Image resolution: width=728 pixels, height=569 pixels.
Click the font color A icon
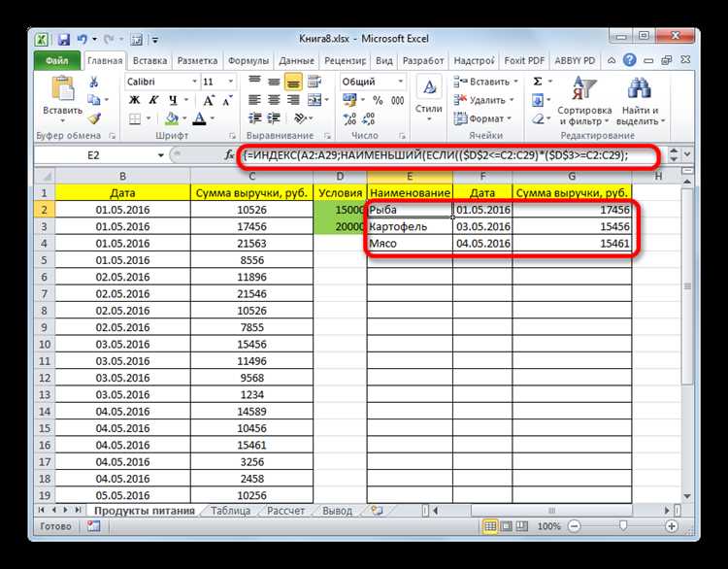(199, 118)
